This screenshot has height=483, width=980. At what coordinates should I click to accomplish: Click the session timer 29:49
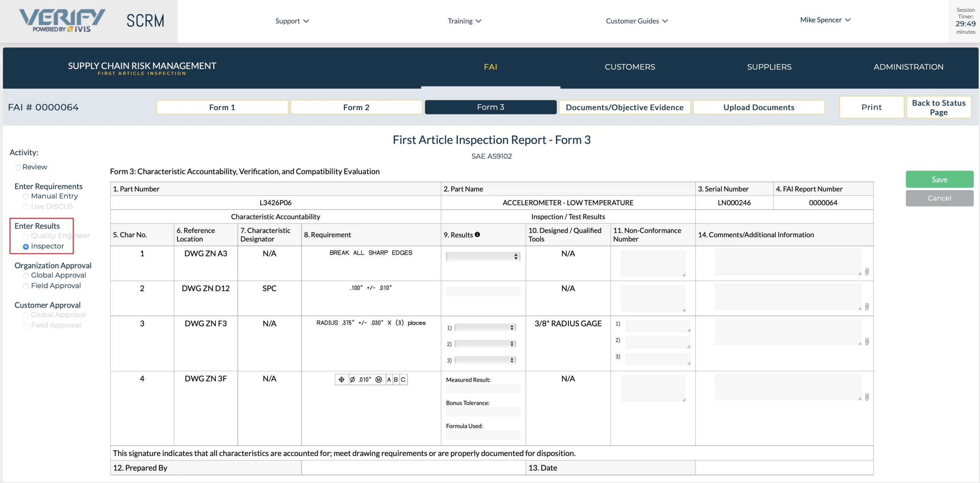pyautogui.click(x=965, y=24)
